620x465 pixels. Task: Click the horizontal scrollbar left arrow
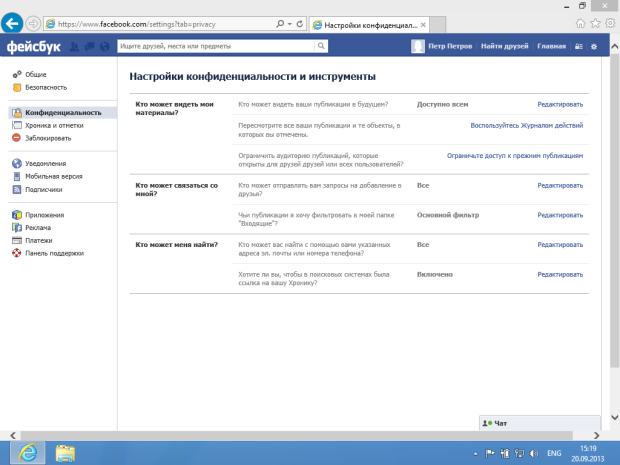pos(13,435)
